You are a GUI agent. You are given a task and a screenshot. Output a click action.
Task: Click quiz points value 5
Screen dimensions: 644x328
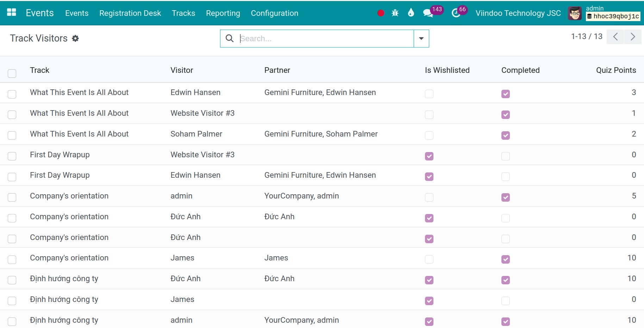634,196
